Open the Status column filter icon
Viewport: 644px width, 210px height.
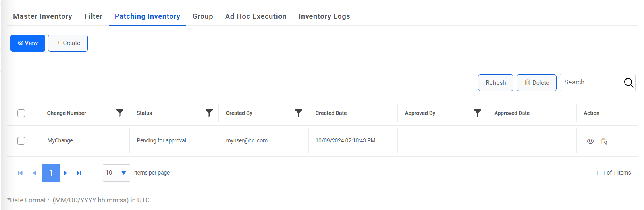click(209, 113)
